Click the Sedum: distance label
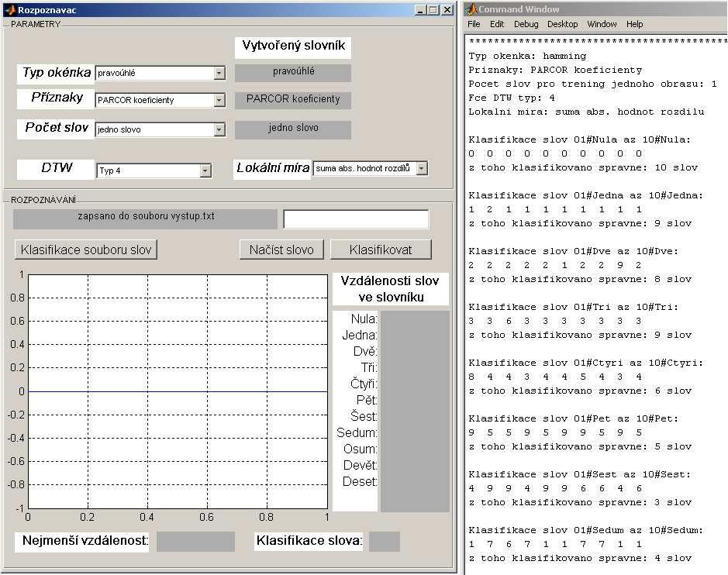 click(357, 433)
